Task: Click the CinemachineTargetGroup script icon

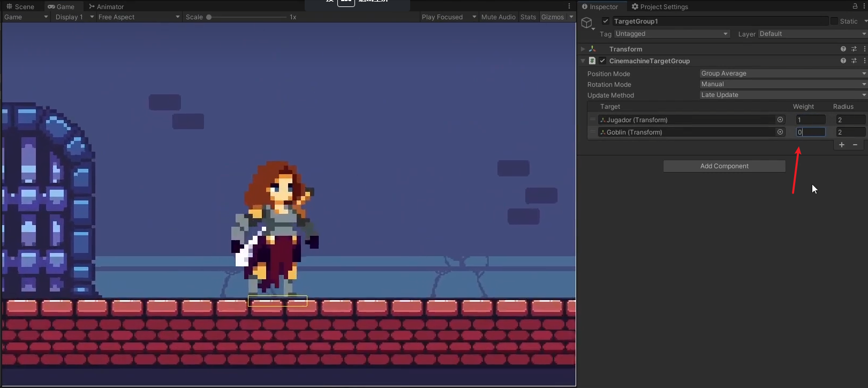Action: [592, 61]
